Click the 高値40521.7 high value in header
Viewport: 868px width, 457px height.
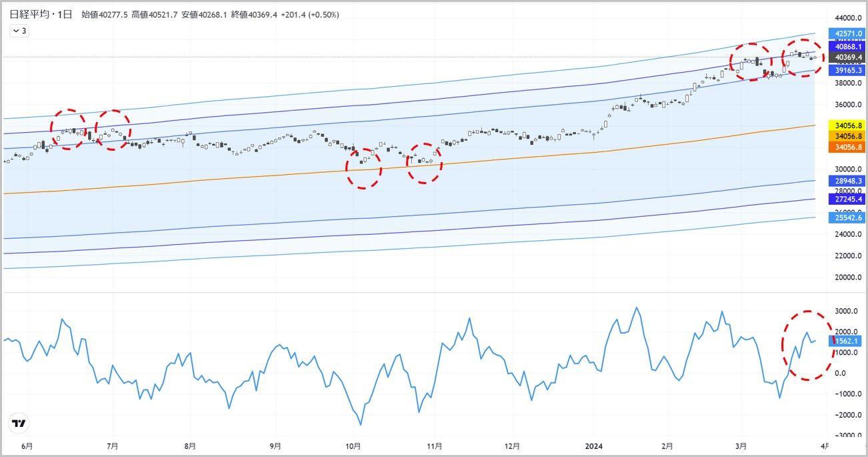(x=157, y=14)
